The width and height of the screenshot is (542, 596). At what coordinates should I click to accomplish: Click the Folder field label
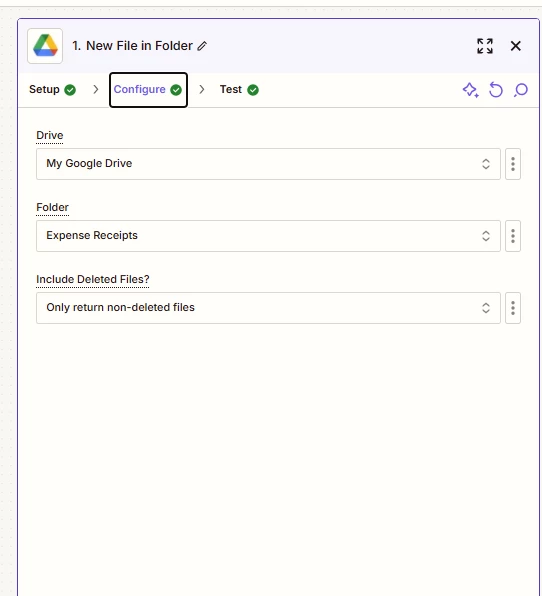click(52, 208)
